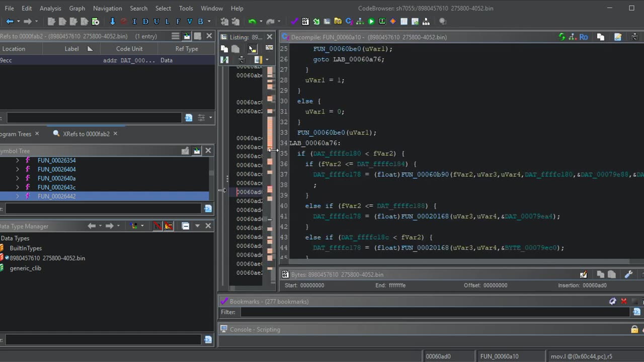Switch to XRefs to 0000fab2 tab
The height and width of the screenshot is (362, 644).
click(x=86, y=134)
